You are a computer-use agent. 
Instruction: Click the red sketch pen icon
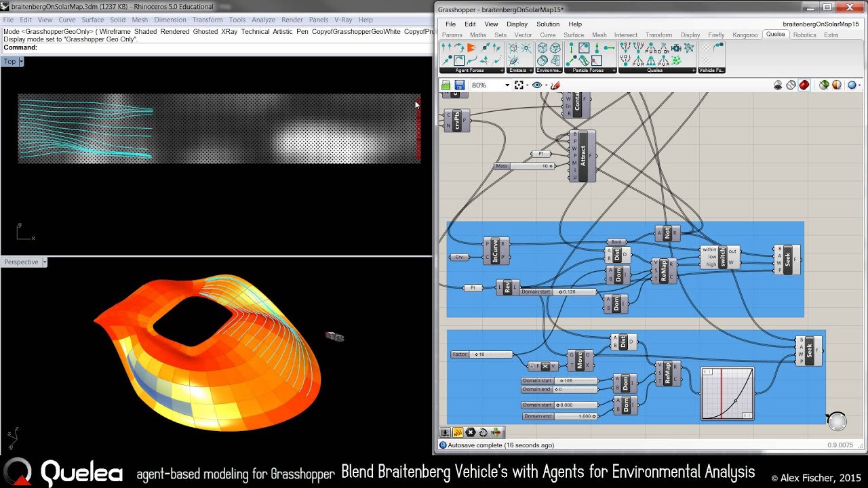tap(555, 85)
